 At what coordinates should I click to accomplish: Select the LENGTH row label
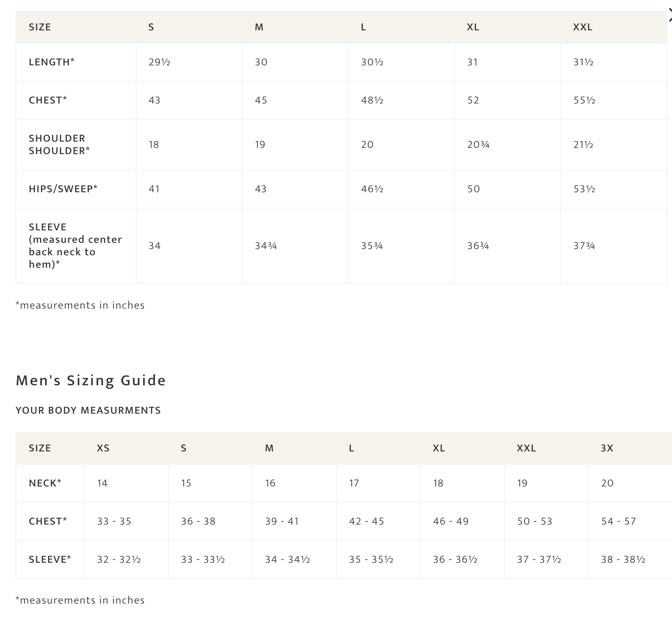point(51,62)
